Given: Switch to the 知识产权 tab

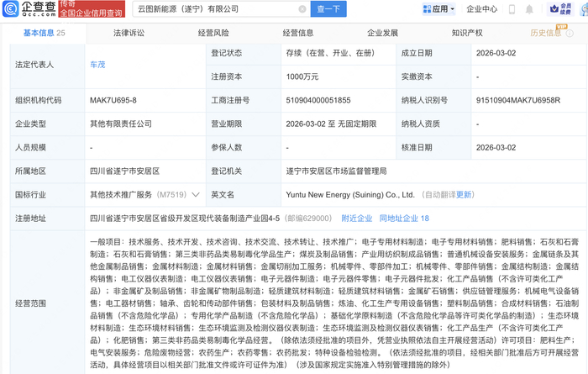Looking at the screenshot, I should tap(467, 33).
